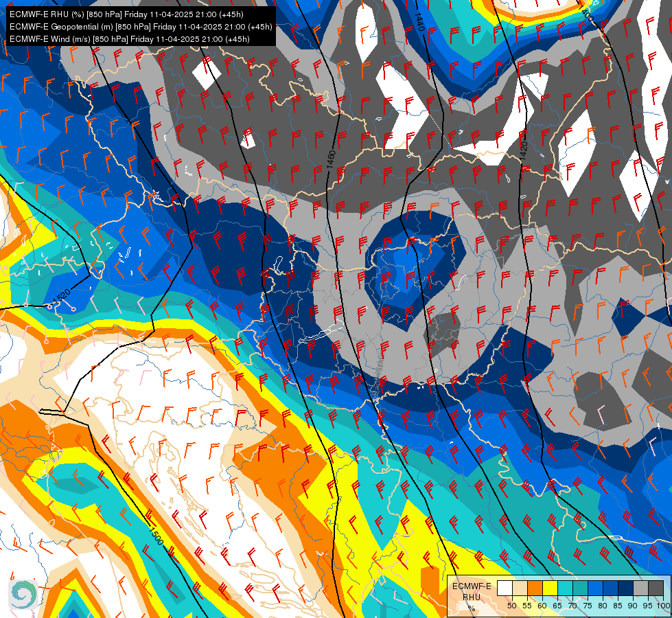Click the '1440' geopotential contour label
Screen dimensions: 672x618
(419, 21)
